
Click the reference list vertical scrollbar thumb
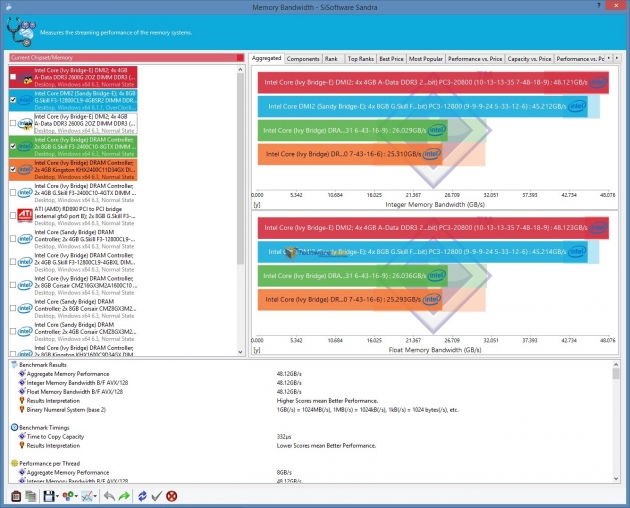240,169
